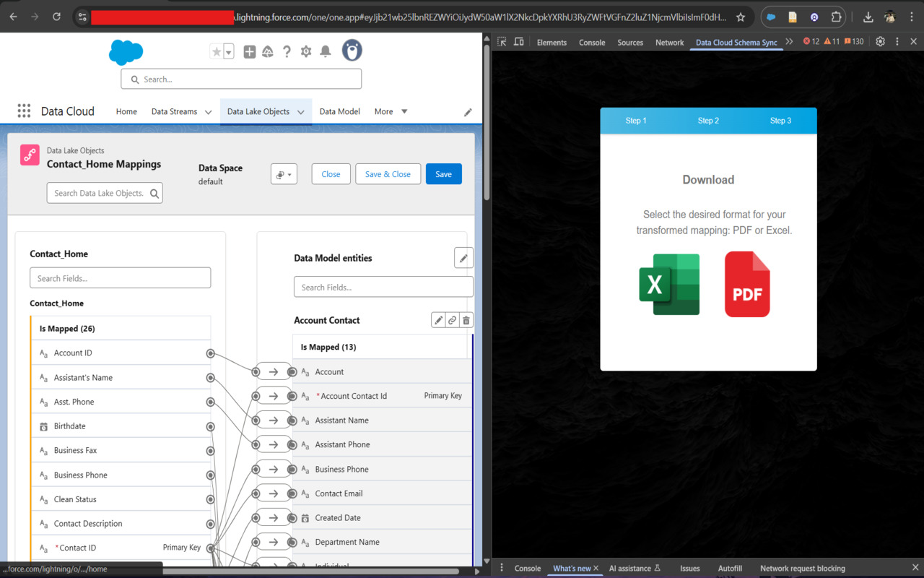The width and height of the screenshot is (924, 578).
Task: Open Trailhead guidance icon
Action: pos(268,51)
